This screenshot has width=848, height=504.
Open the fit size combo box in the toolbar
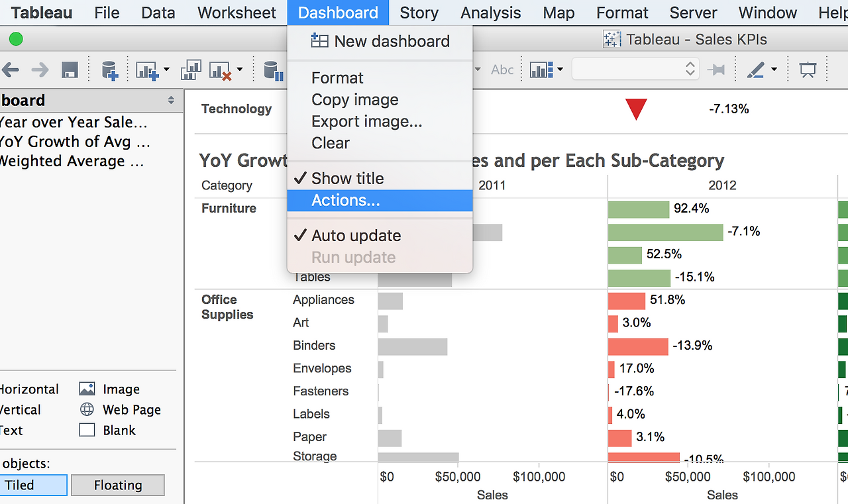(635, 69)
